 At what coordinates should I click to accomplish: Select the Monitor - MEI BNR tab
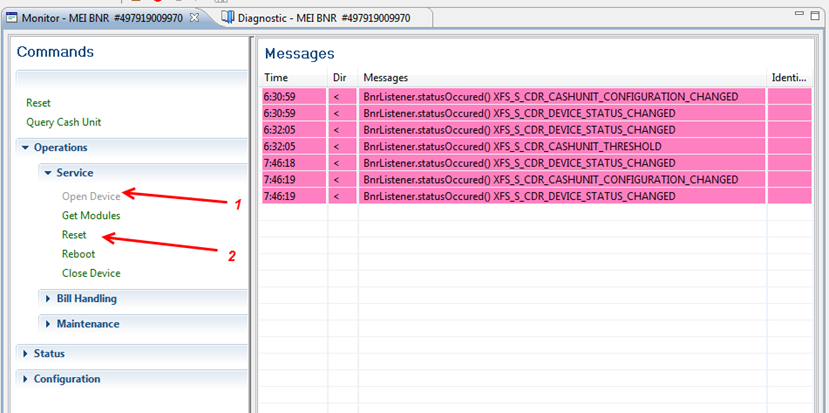(x=102, y=18)
